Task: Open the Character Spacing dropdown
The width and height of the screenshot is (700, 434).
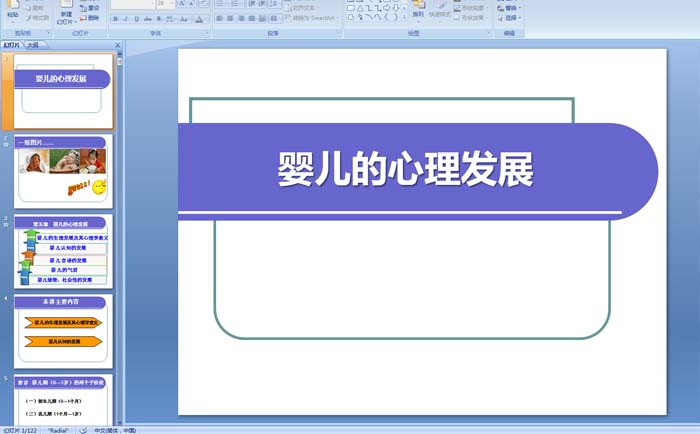Action: click(170, 19)
